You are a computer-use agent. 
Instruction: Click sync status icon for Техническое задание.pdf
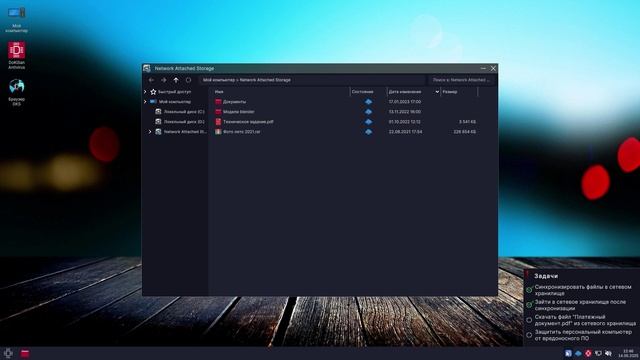368,122
